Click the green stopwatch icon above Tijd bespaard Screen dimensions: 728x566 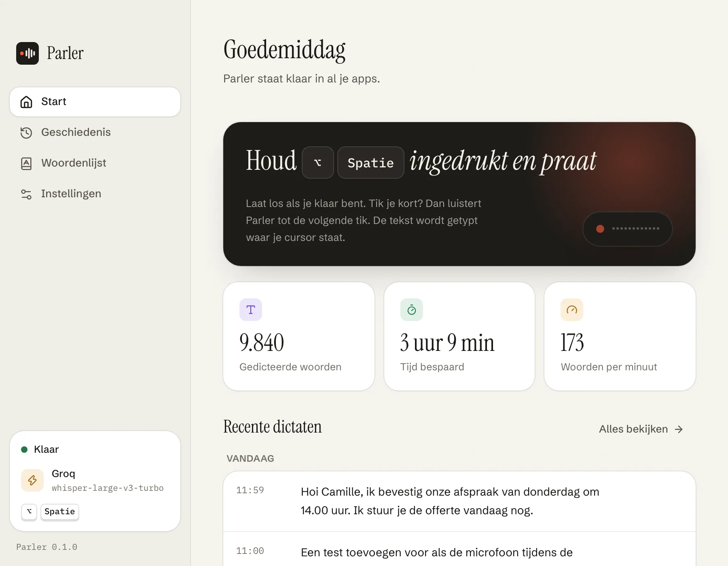click(412, 310)
